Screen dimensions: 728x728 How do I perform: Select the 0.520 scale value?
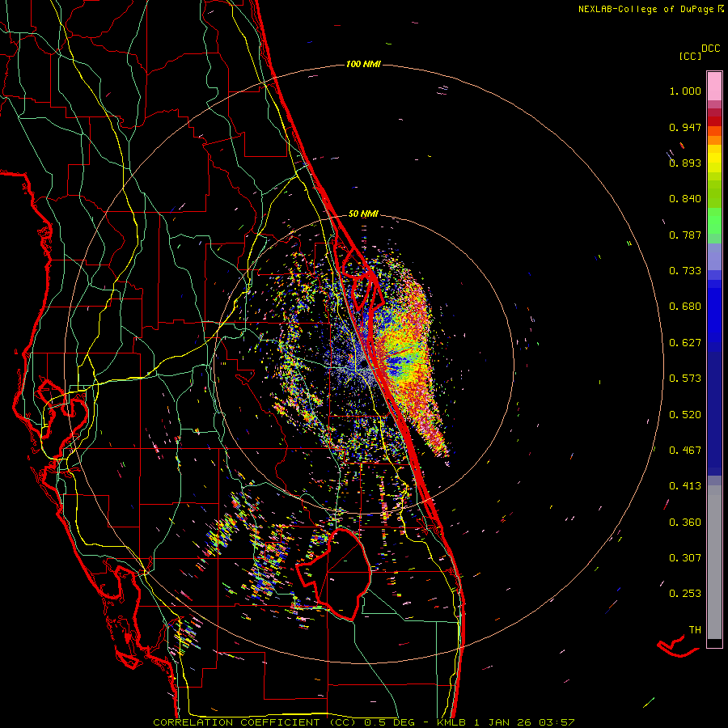pos(685,415)
